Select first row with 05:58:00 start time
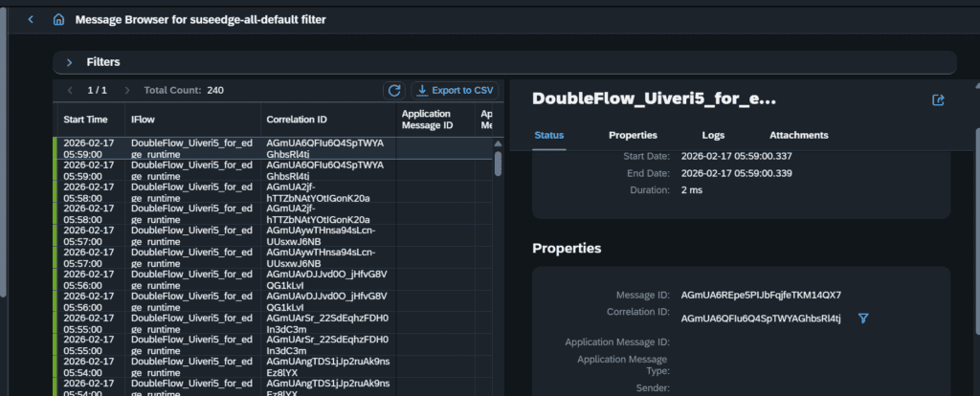 274,191
